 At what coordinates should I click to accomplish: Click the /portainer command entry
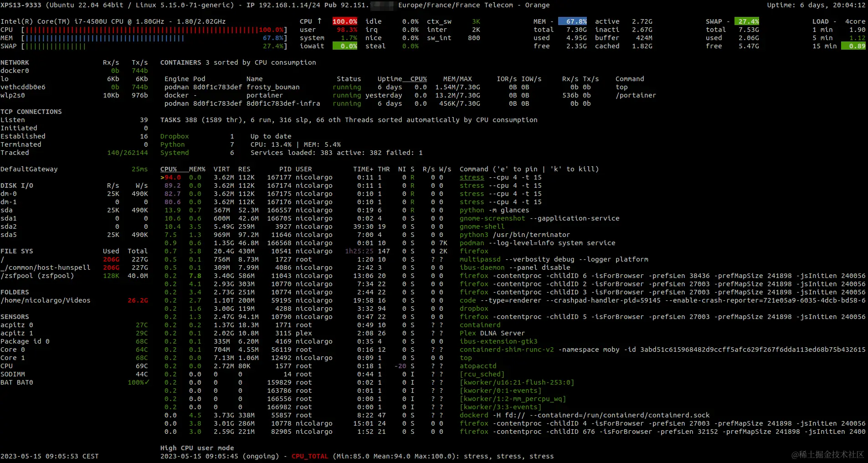pos(636,95)
